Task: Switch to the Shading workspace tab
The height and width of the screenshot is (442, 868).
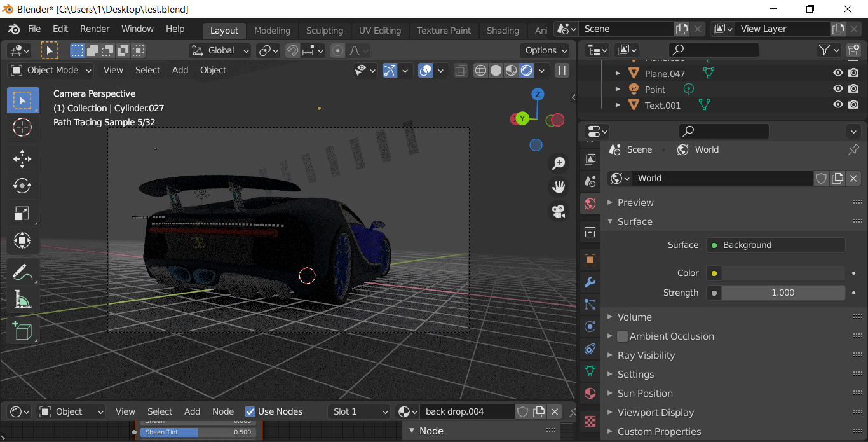Action: click(x=503, y=31)
